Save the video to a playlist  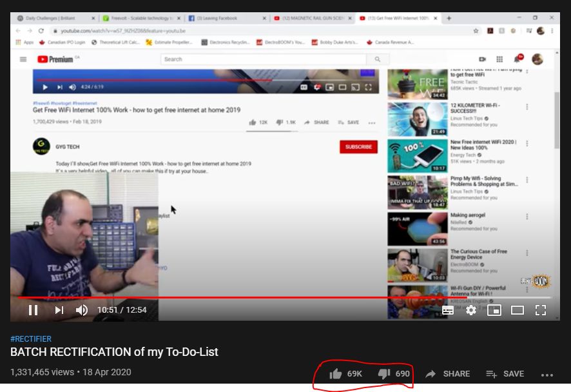pyautogui.click(x=505, y=374)
